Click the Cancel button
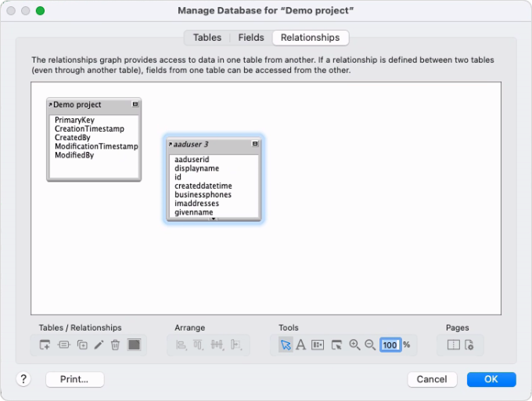Image resolution: width=532 pixels, height=401 pixels. coord(432,379)
